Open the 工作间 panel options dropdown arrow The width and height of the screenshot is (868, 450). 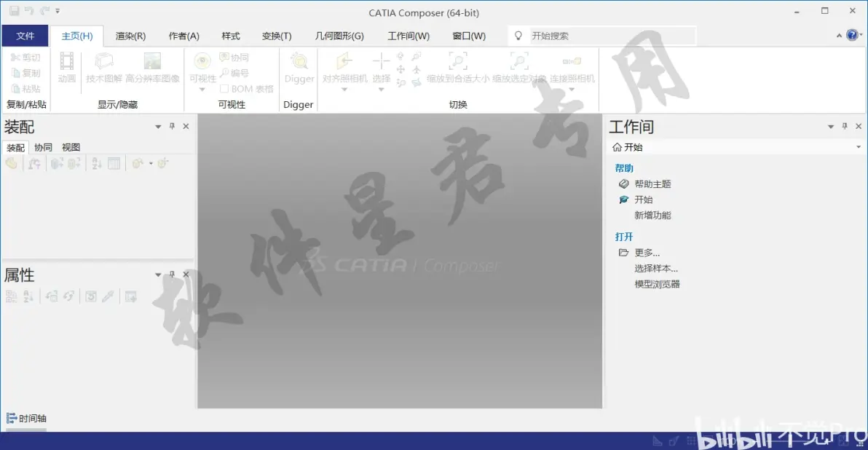coord(831,127)
